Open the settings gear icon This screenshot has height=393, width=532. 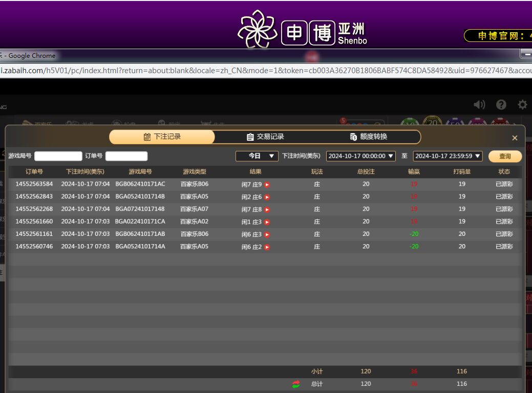click(x=522, y=105)
